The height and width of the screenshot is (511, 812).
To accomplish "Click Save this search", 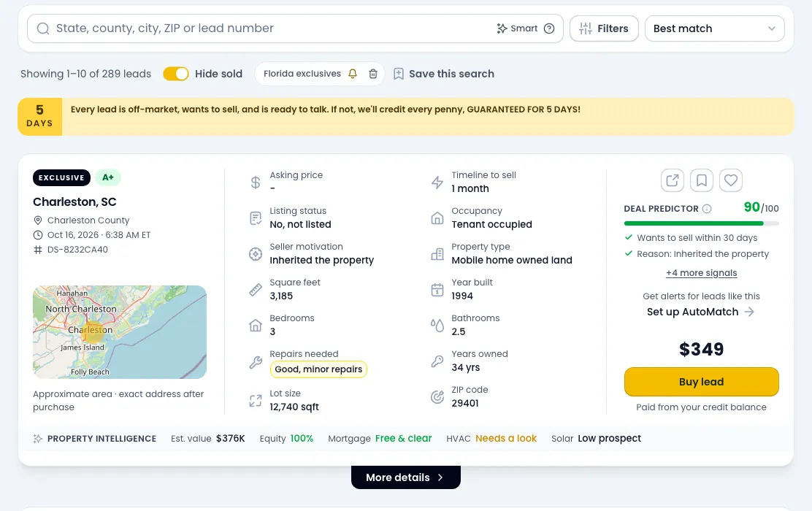I will pos(444,74).
